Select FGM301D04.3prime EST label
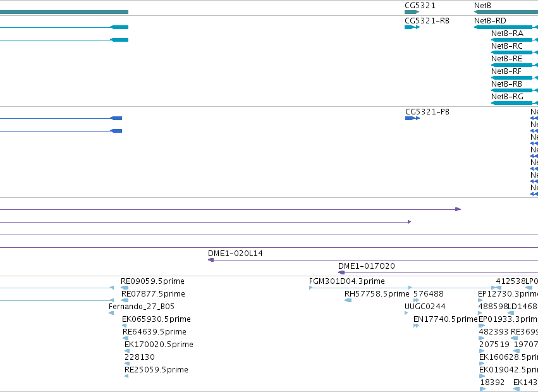538x392 pixels. point(347,281)
